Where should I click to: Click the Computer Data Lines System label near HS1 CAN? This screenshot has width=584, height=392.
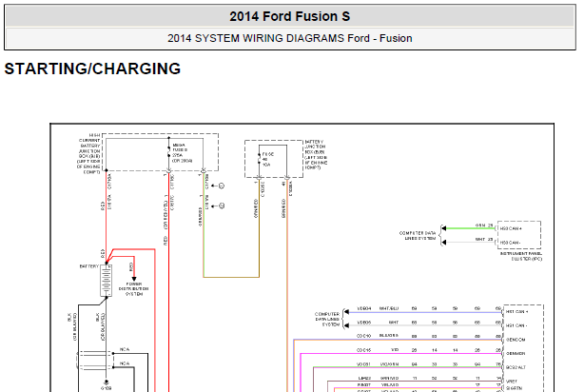327,320
